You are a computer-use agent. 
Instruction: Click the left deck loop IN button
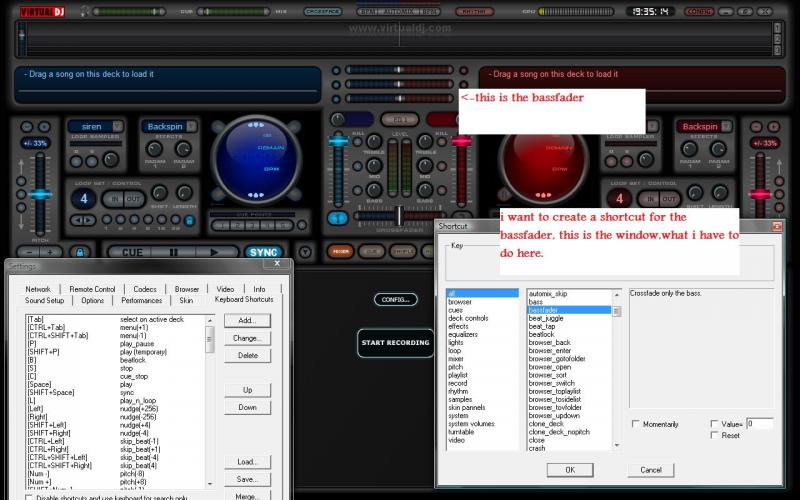[x=115, y=198]
